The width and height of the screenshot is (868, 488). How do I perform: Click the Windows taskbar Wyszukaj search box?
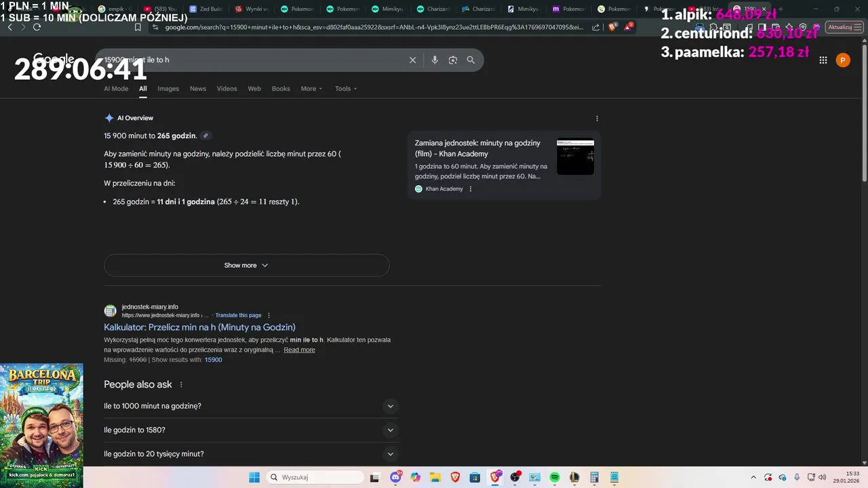[314, 477]
